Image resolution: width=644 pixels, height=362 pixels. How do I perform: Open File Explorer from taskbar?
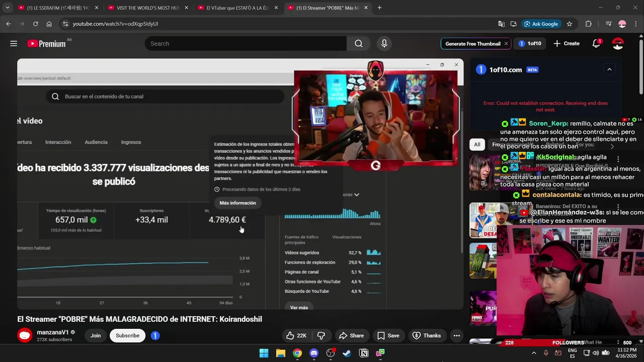click(281, 353)
